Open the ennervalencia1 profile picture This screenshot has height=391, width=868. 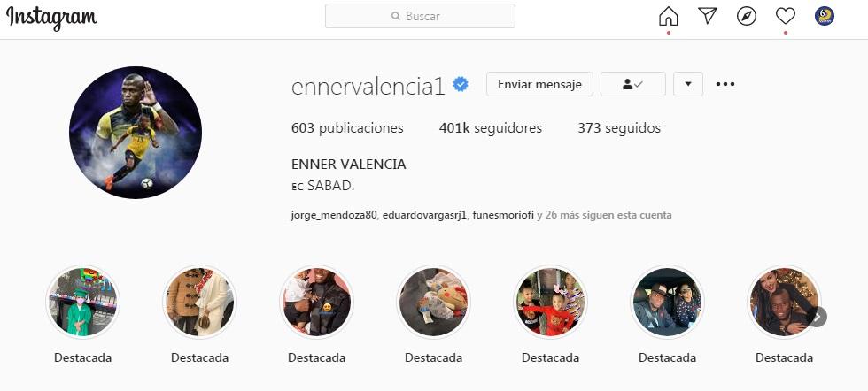click(x=136, y=133)
